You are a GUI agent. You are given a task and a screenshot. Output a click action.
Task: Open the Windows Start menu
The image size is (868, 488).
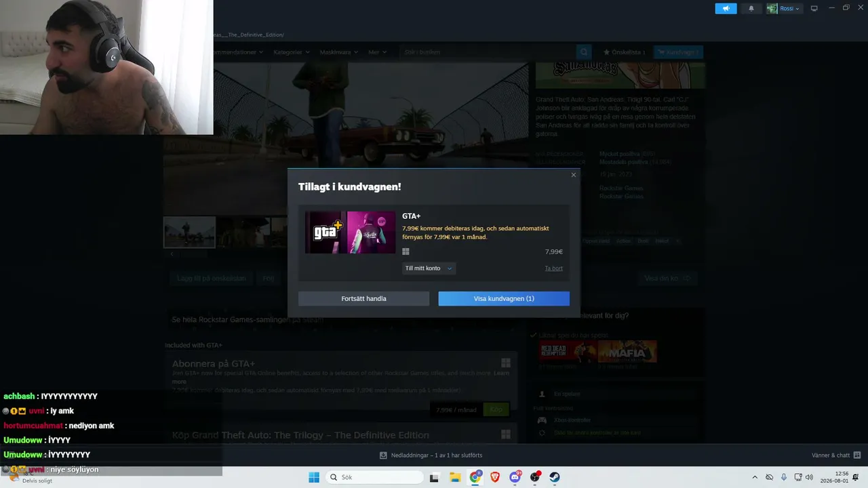pyautogui.click(x=314, y=477)
